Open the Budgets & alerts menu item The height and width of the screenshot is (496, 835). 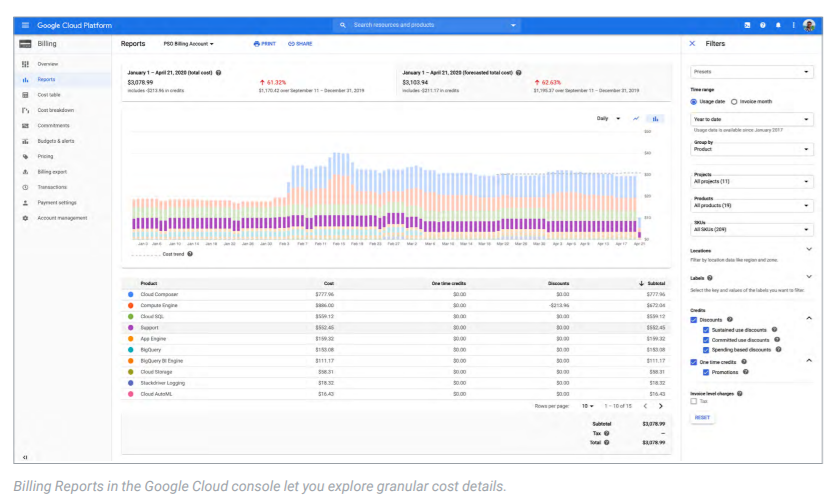coord(56,141)
